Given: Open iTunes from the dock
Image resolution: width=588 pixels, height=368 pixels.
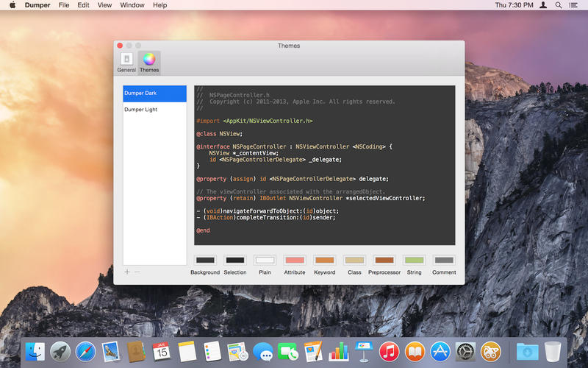Looking at the screenshot, I should point(390,351).
